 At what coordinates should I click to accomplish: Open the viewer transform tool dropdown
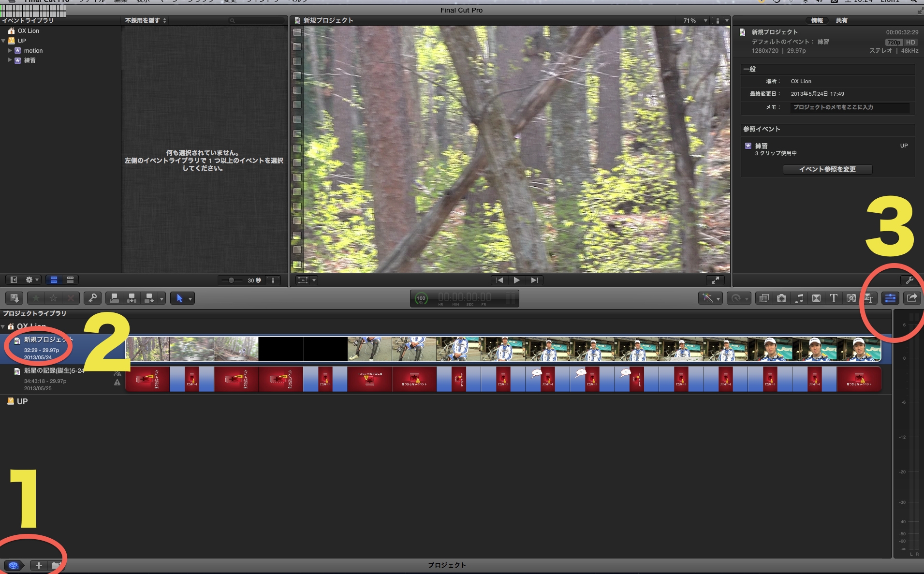pyautogui.click(x=314, y=280)
